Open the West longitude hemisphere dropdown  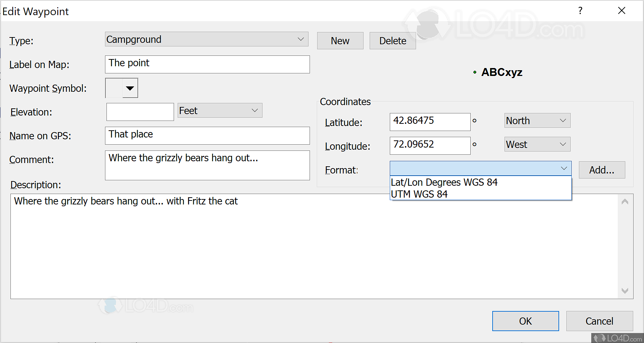pyautogui.click(x=563, y=144)
